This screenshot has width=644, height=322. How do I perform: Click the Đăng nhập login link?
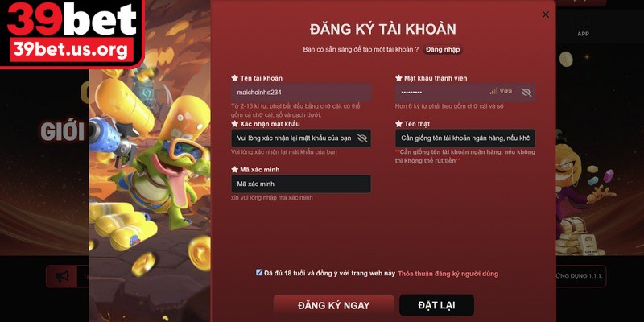coord(443,49)
